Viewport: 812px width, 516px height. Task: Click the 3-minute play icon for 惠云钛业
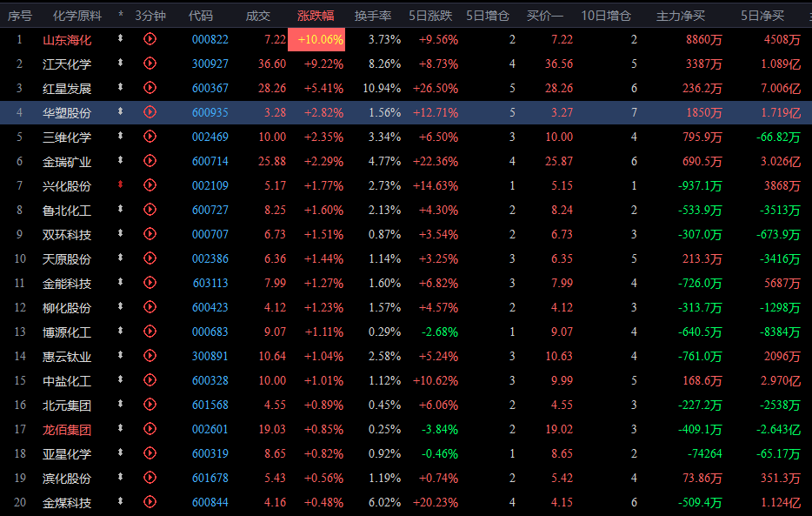150,356
